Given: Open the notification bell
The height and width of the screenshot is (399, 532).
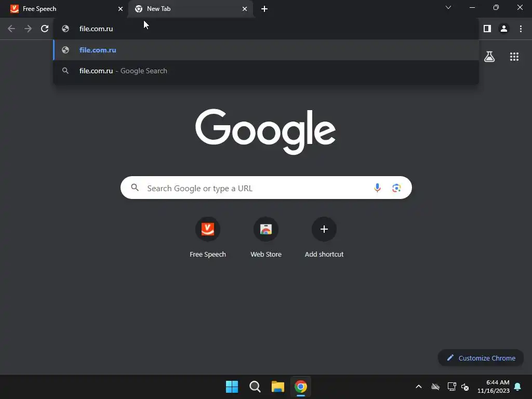Looking at the screenshot, I should point(518,387).
